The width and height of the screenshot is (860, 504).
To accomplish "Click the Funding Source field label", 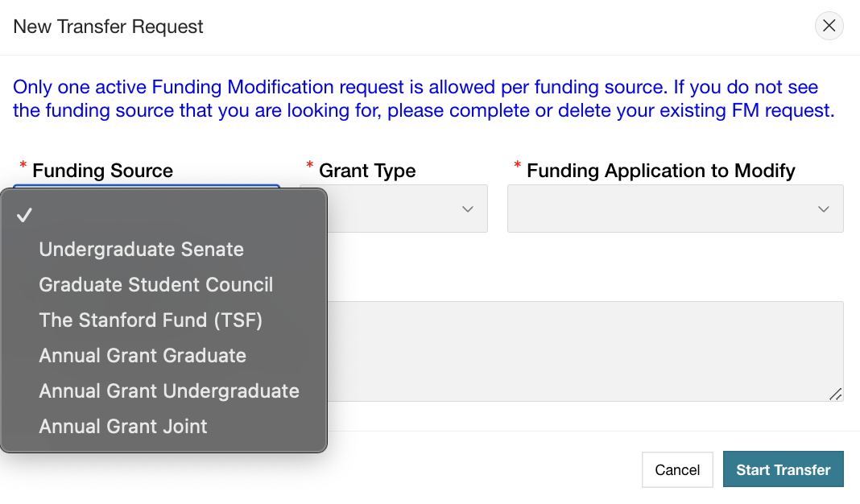I will point(102,171).
